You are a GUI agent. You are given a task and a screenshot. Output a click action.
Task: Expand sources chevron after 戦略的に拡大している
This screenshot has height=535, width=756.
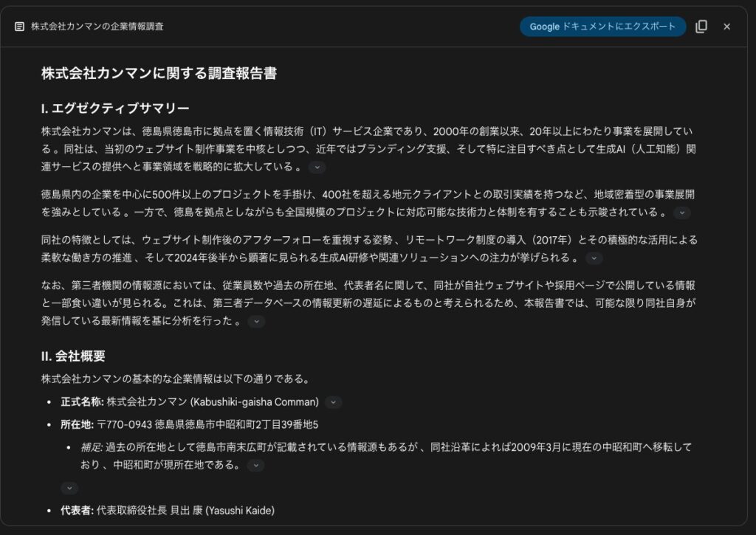point(317,168)
